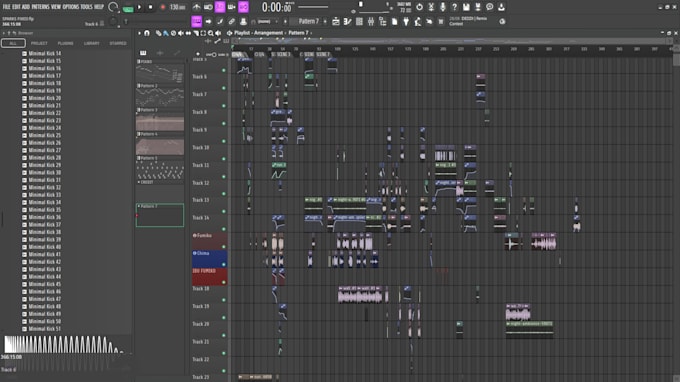Open the OPTIONS menu
Image resolution: width=680 pixels, height=382 pixels.
click(x=71, y=7)
